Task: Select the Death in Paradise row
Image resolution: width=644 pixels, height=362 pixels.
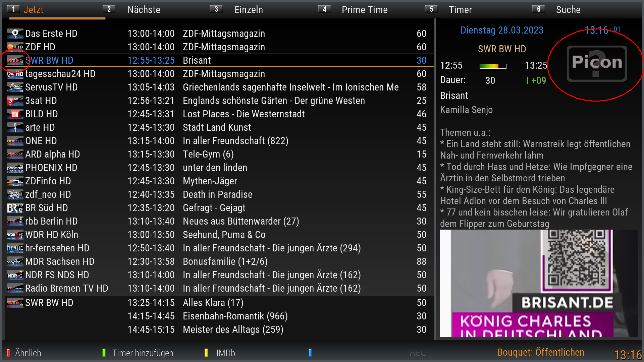Action: pyautogui.click(x=217, y=194)
